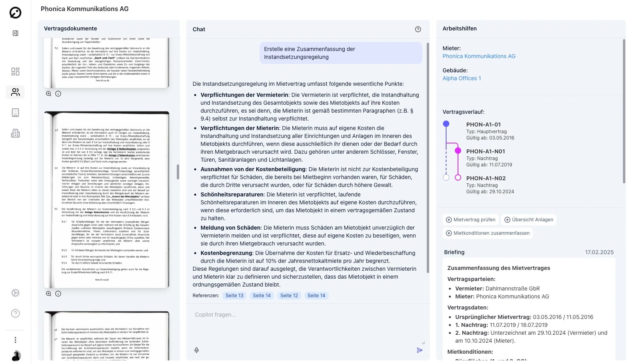Screen dimensions: 632x364
Task: Activate microphone voice input
Action: pyautogui.click(x=197, y=350)
